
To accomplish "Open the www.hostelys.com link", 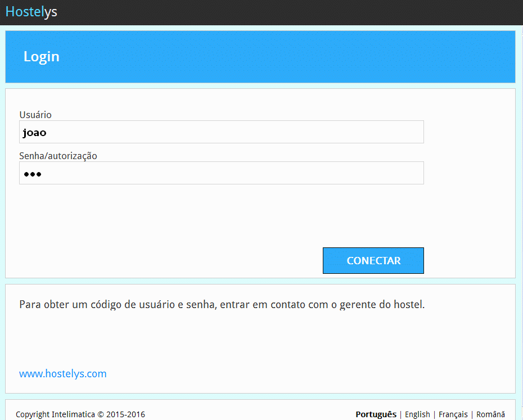I will click(62, 374).
